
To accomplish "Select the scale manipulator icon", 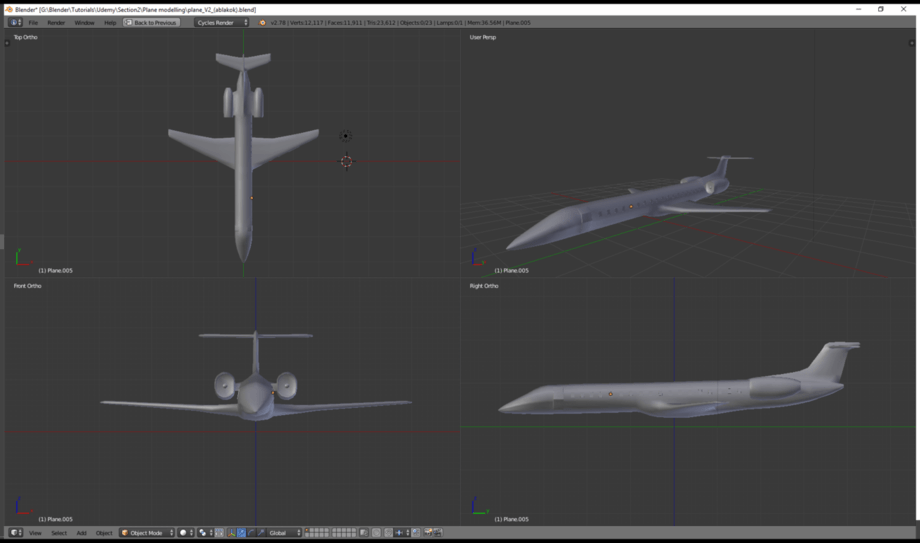I will click(261, 532).
